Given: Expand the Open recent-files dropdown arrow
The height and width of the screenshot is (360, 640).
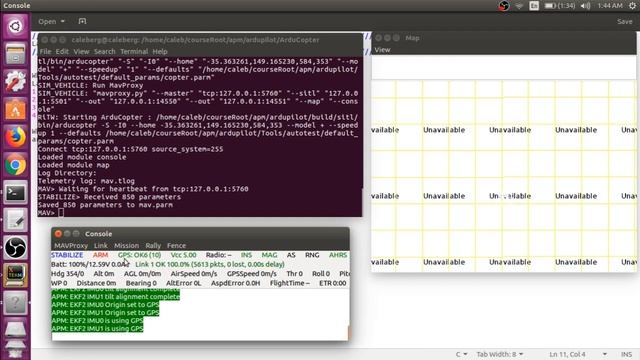Looking at the screenshot, I should coord(63,21).
